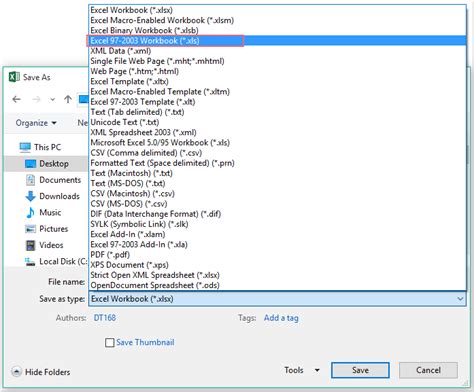Select Text (MS-DOS) (*.txt)

[x=277, y=183]
